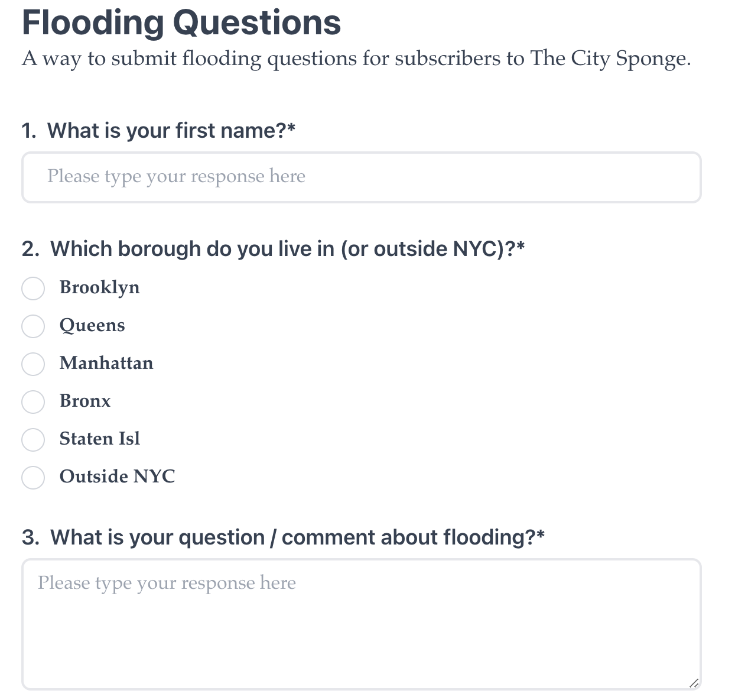Choose the Outside NYC radio circle
The height and width of the screenshot is (700, 735).
[33, 478]
